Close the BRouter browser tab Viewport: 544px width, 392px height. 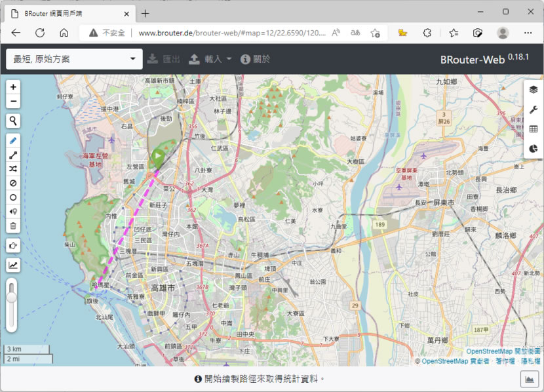[126, 14]
